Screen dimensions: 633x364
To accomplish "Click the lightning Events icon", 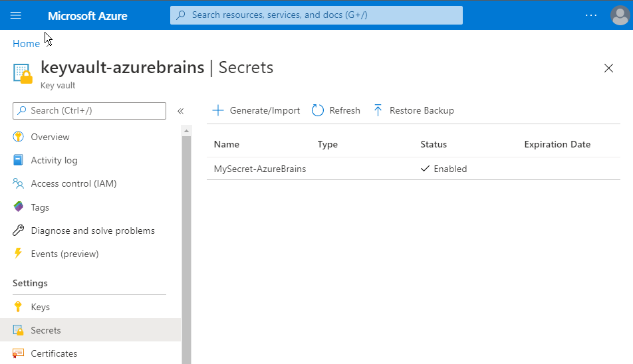I will point(18,253).
